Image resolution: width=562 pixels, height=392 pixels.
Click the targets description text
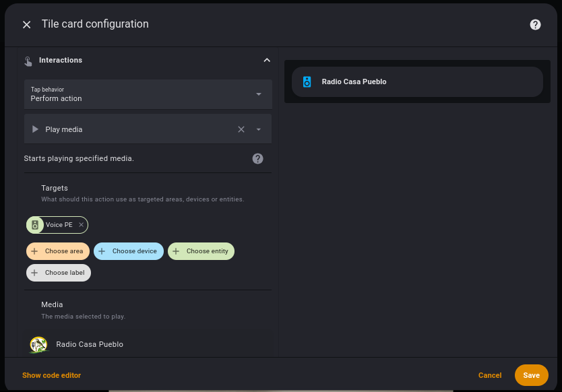pos(143,199)
